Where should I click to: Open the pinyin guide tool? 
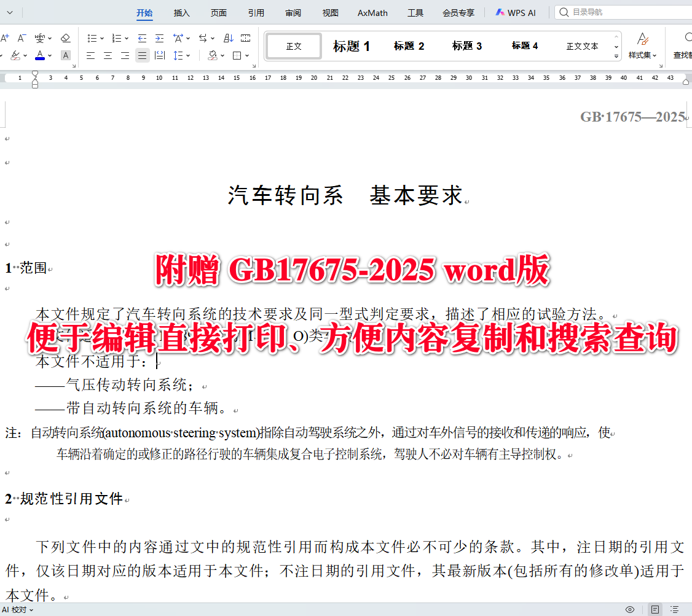[40, 38]
